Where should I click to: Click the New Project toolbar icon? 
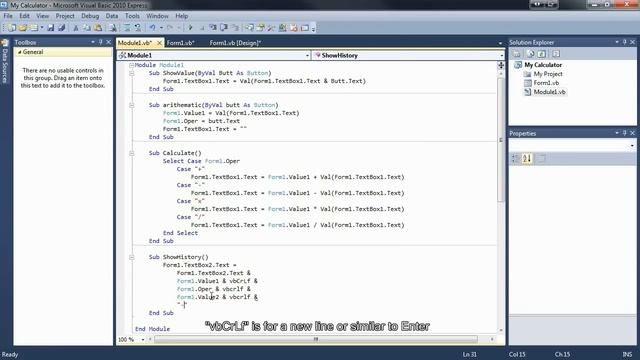11,28
